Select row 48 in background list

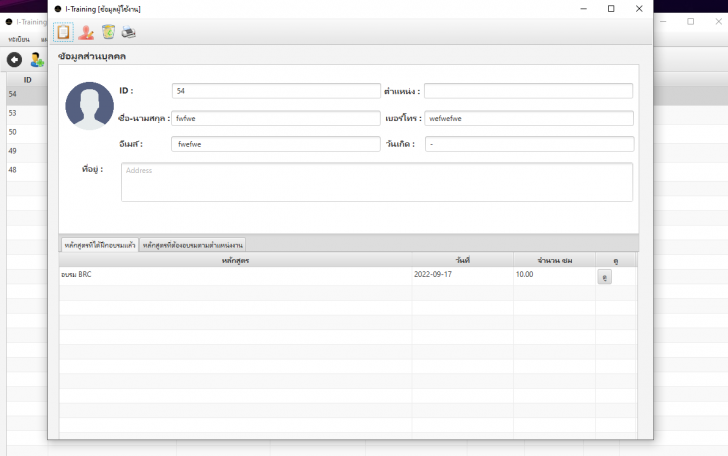[x=27, y=170]
